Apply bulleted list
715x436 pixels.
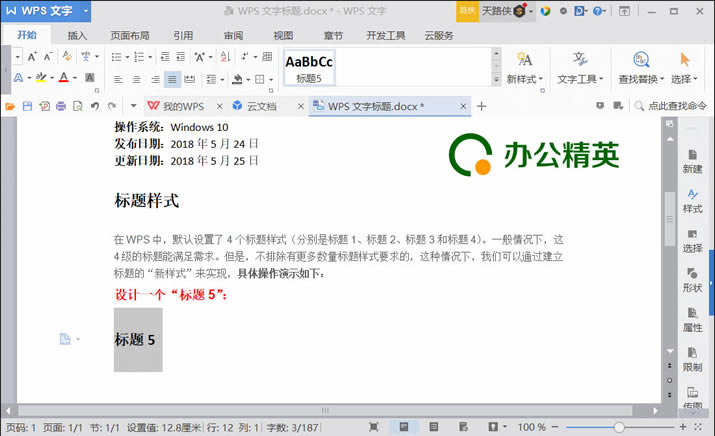(x=116, y=57)
